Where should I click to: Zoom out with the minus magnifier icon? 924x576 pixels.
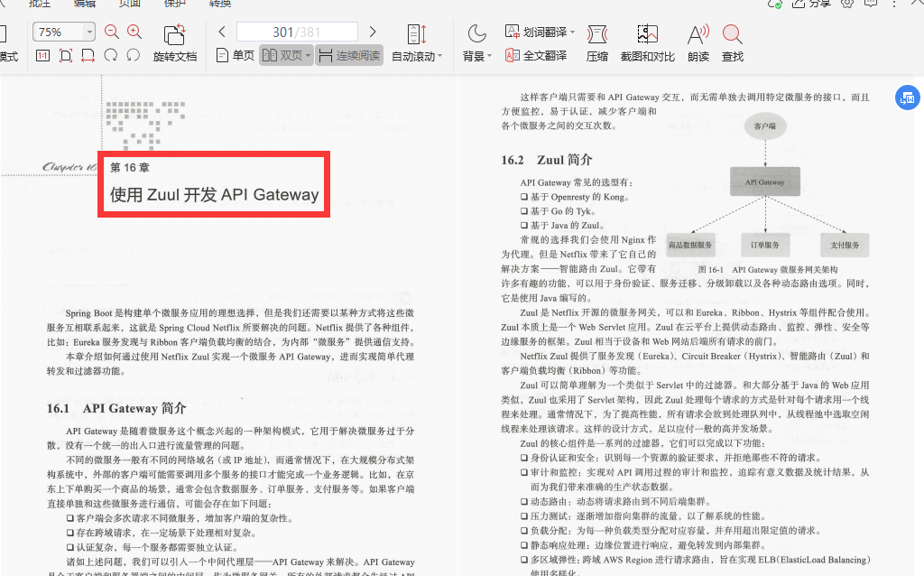[x=111, y=32]
